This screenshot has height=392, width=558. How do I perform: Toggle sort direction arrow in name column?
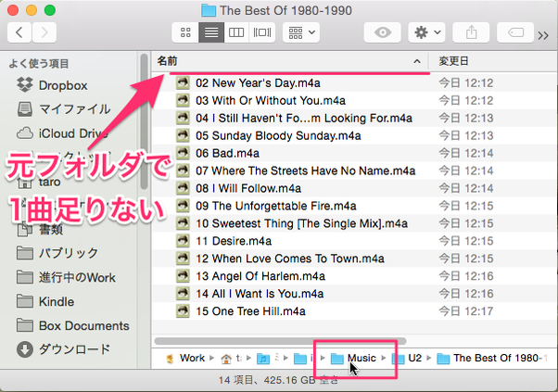[417, 61]
